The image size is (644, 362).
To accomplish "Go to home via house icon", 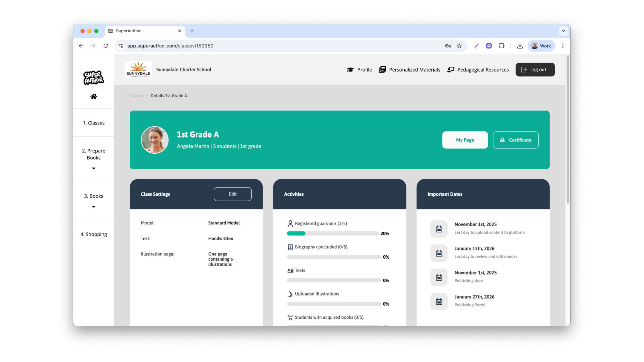I will point(94,97).
